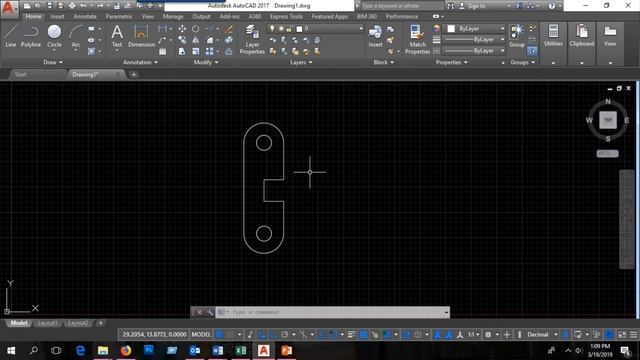Expand the Block panel
Image resolution: width=640 pixels, height=360 pixels.
[x=384, y=62]
